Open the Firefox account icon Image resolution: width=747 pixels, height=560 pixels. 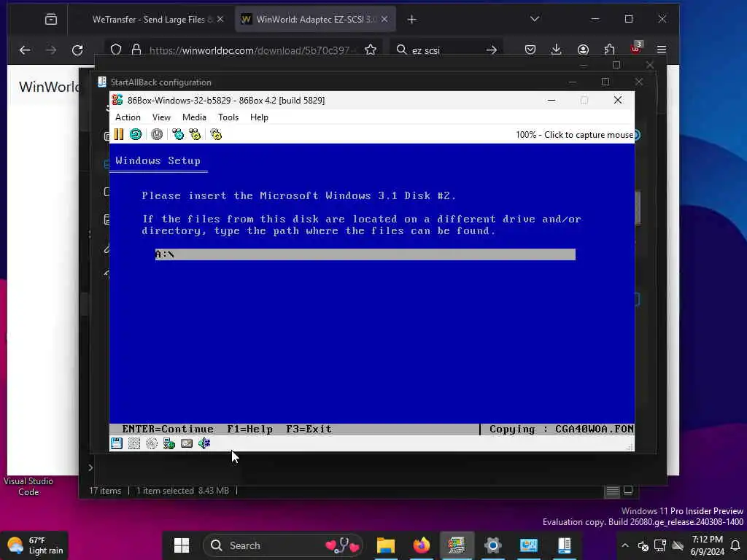(x=583, y=50)
